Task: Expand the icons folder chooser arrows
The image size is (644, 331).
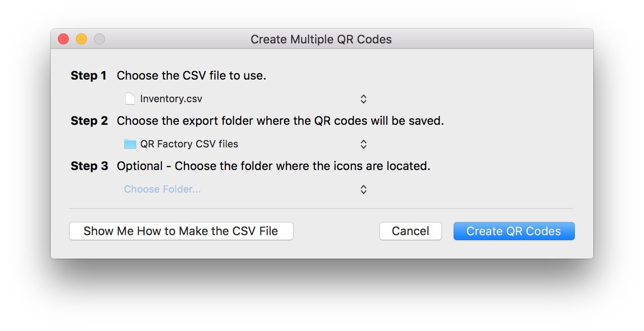Action: click(x=364, y=189)
